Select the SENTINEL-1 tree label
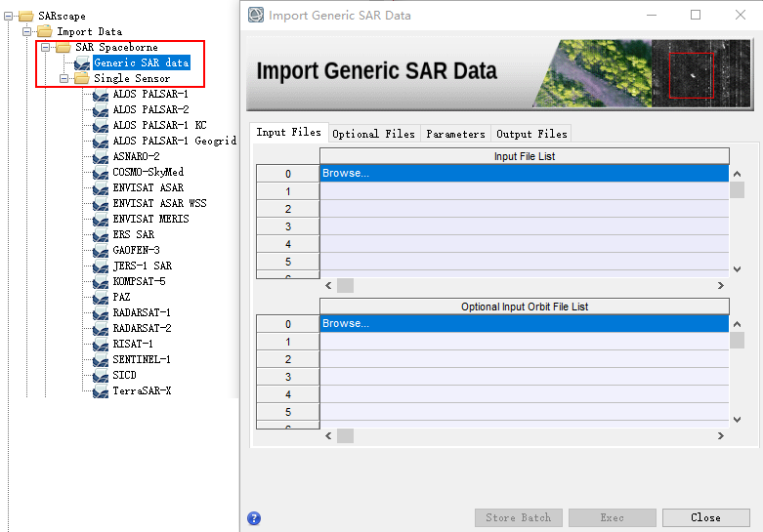 tap(141, 359)
